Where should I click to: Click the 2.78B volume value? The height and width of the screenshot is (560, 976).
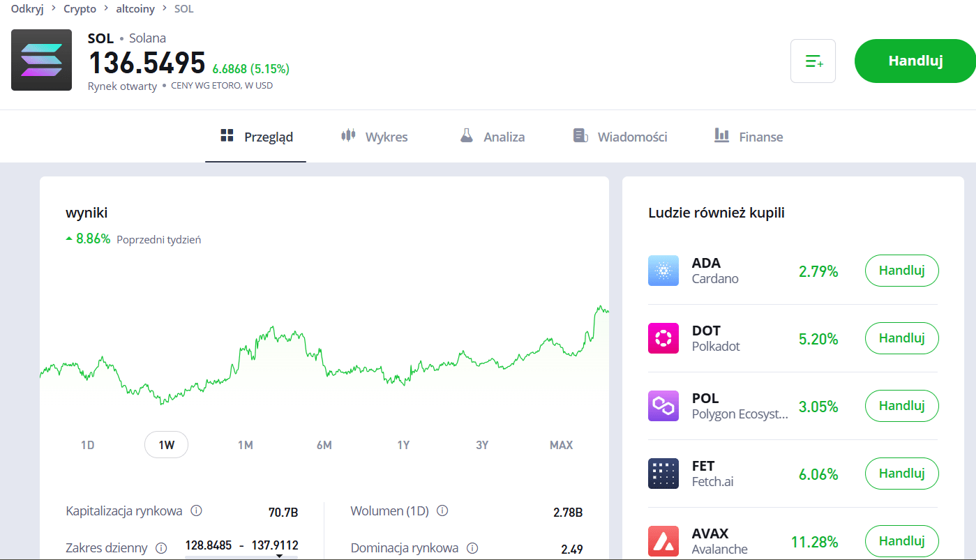[568, 512]
